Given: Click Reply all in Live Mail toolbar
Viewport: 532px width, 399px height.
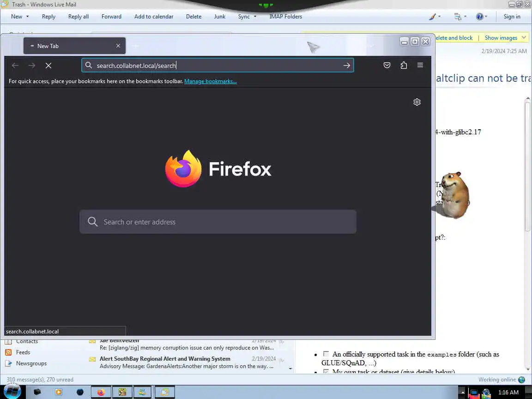Looking at the screenshot, I should pos(79,16).
